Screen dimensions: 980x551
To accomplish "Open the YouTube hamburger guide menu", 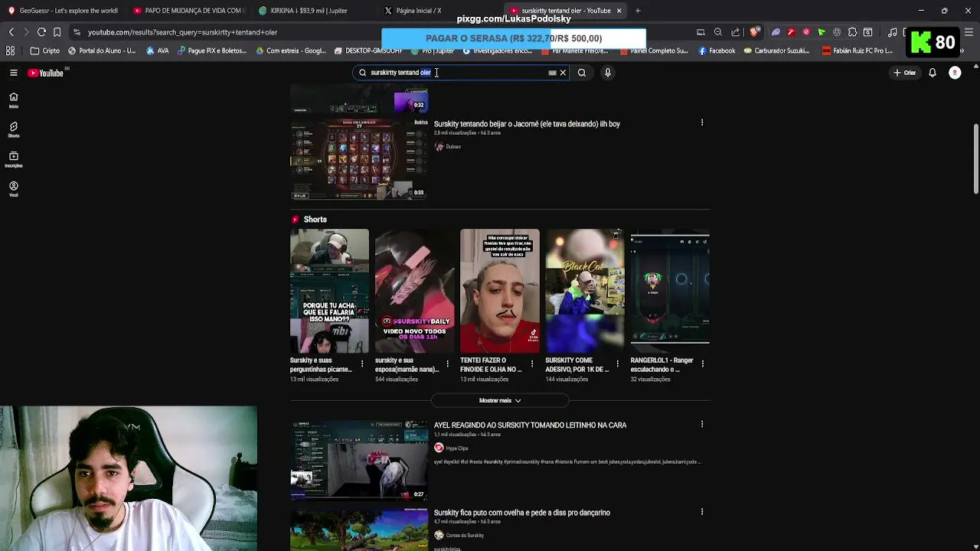I will coord(13,73).
